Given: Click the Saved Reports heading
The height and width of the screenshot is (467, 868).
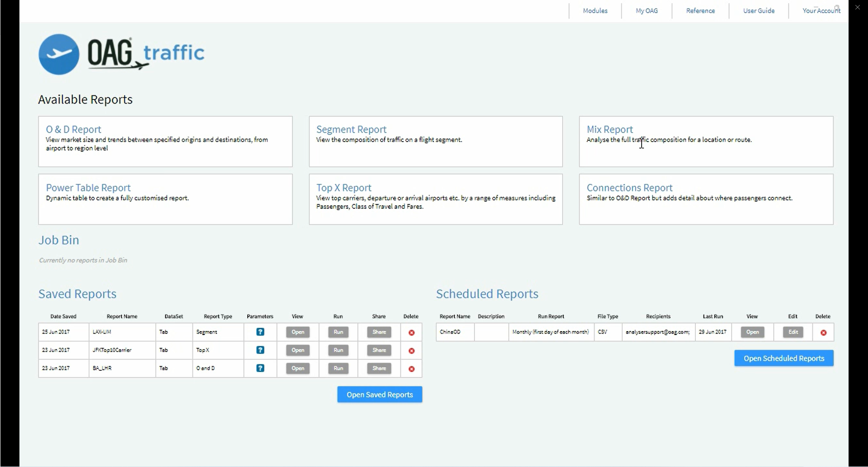Looking at the screenshot, I should (x=77, y=294).
